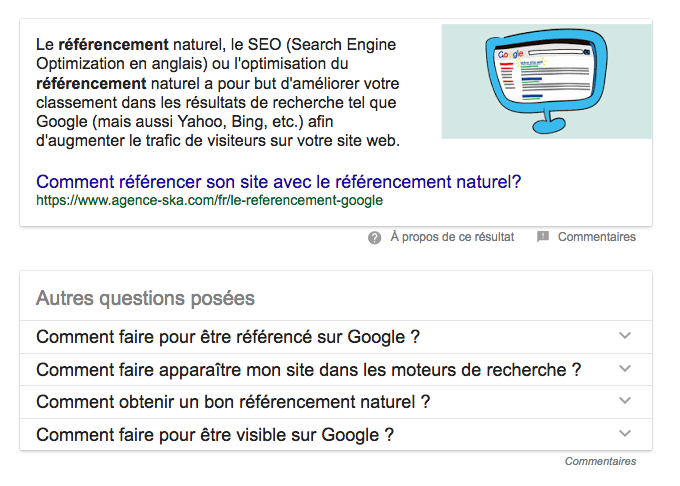Open question 'Comment faire pour être référencé sur Google ?'

[228, 337]
